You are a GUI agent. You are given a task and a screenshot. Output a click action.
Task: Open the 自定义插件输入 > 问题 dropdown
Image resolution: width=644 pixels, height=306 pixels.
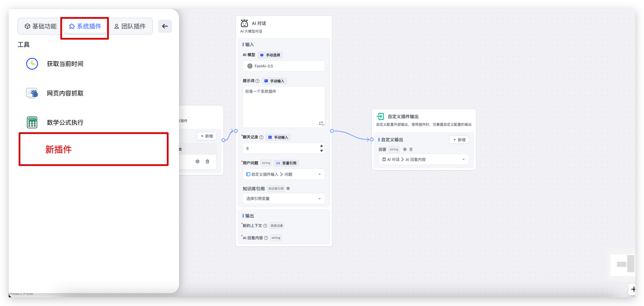pyautogui.click(x=284, y=174)
